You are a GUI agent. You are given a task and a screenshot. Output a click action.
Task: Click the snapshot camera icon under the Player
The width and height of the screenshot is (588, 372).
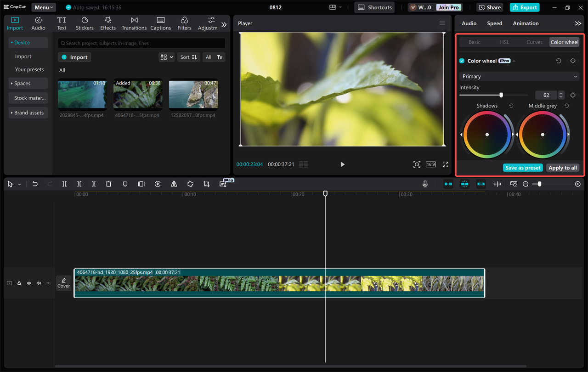(417, 164)
